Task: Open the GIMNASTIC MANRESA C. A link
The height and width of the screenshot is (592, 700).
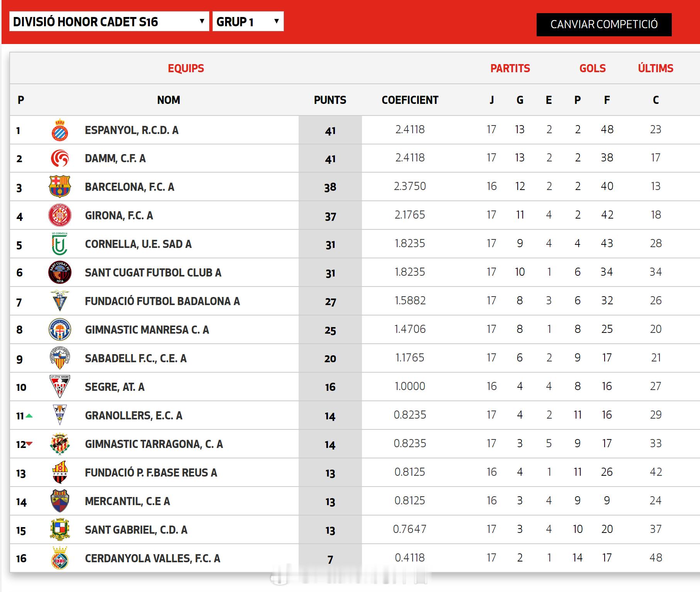Action: click(x=147, y=330)
